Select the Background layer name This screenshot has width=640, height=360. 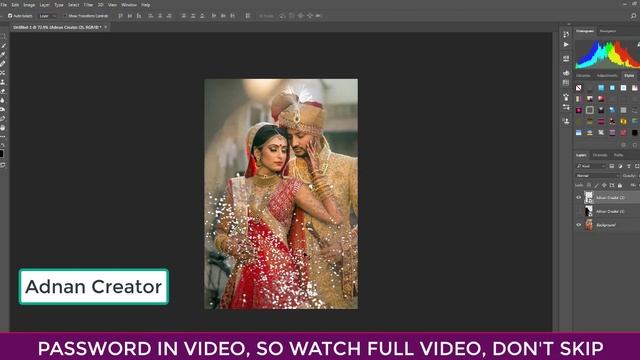point(606,225)
